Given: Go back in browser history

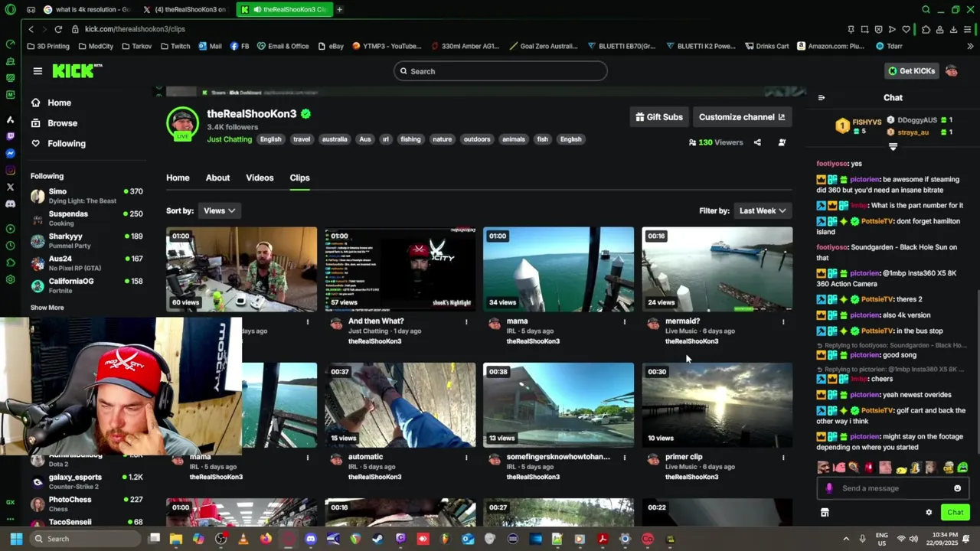Looking at the screenshot, I should click(31, 29).
